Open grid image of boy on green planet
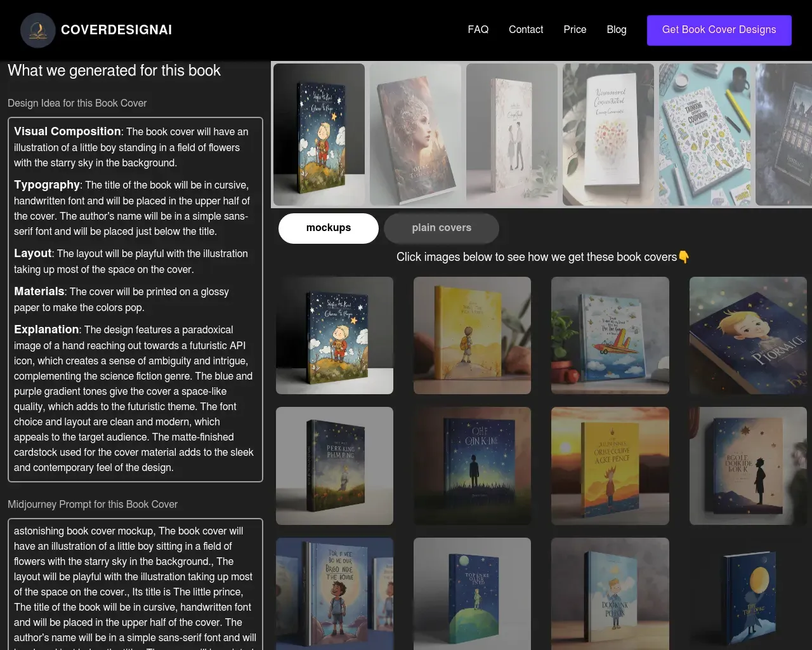 click(x=472, y=594)
